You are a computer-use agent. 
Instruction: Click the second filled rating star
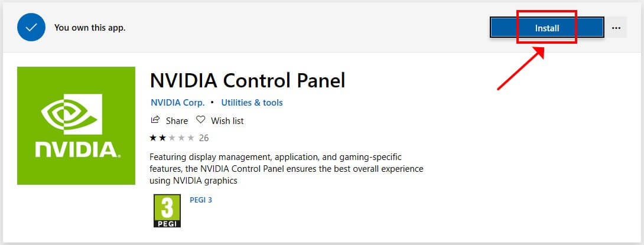(162, 138)
